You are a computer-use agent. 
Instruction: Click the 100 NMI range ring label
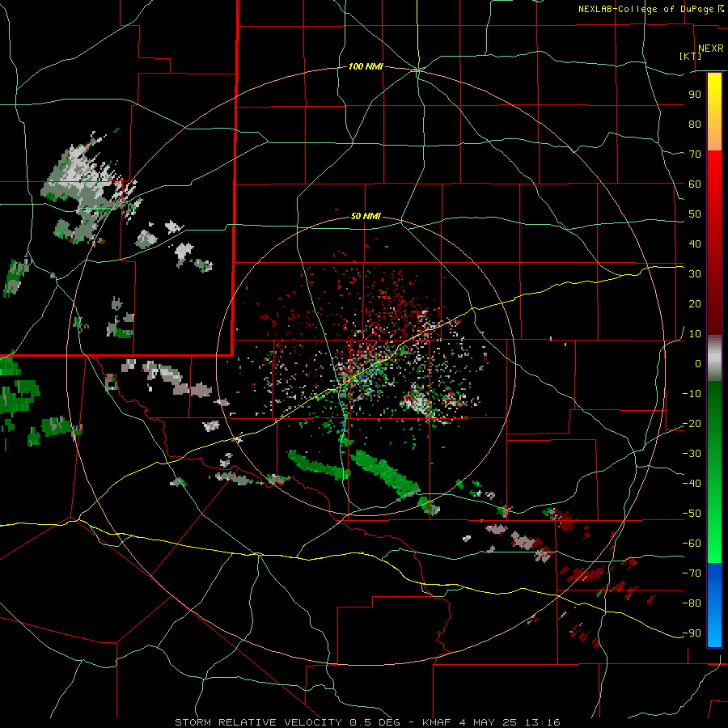366,66
